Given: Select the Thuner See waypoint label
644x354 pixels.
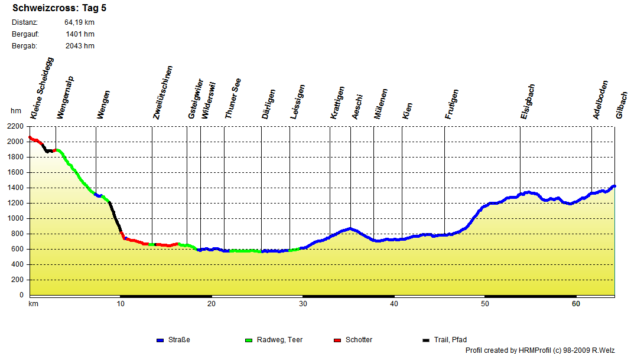Looking at the screenshot, I should [x=233, y=99].
